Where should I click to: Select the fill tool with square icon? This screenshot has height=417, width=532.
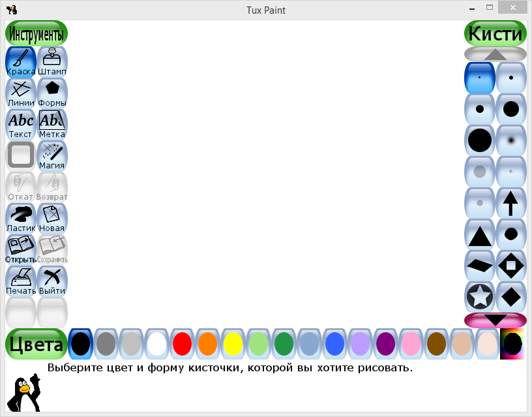tap(21, 155)
